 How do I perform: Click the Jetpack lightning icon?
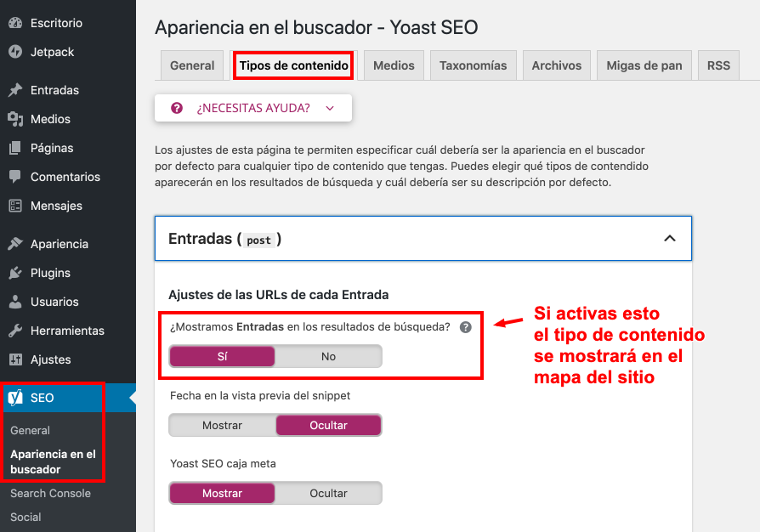pos(15,52)
